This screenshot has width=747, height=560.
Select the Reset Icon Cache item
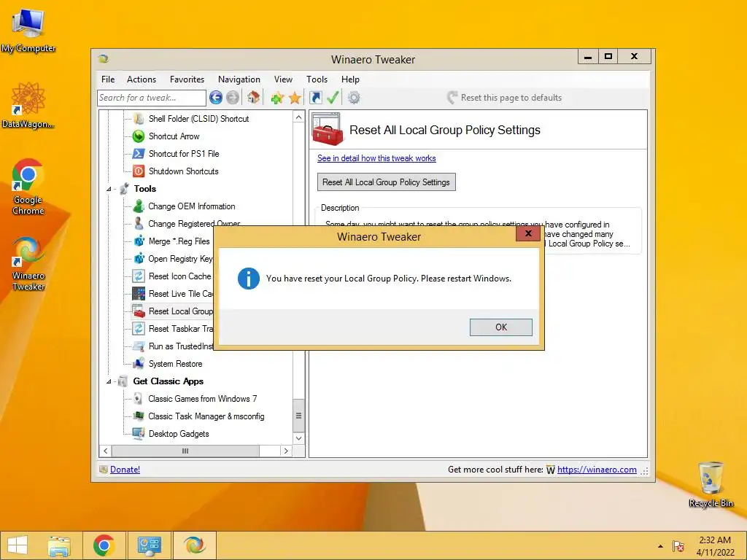point(179,276)
